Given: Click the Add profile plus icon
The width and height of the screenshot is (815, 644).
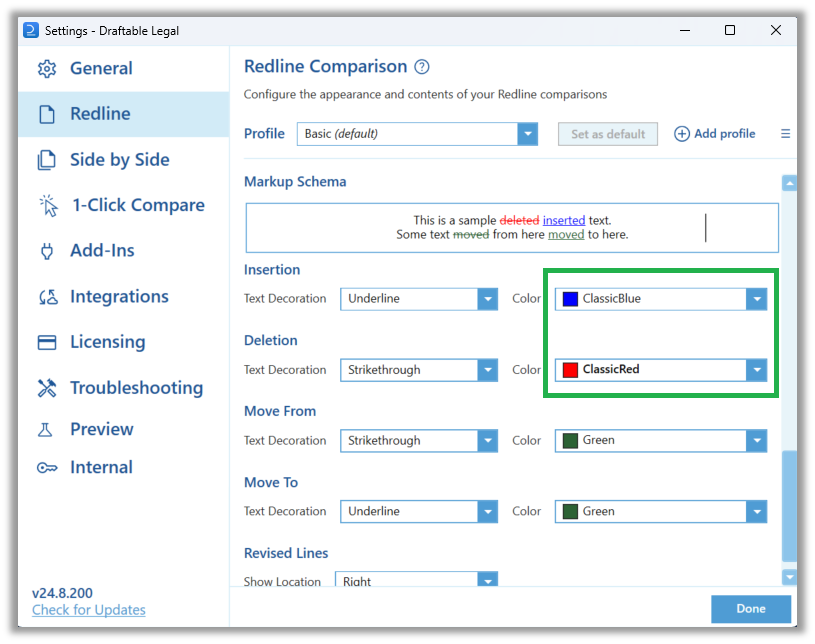Looking at the screenshot, I should pyautogui.click(x=681, y=134).
